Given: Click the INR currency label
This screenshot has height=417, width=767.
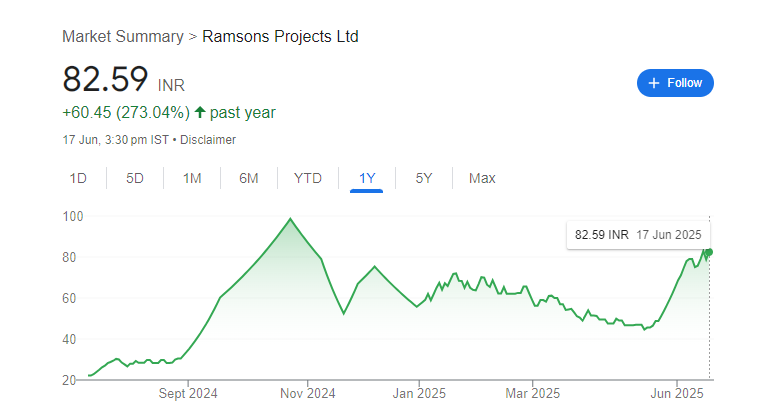Looking at the screenshot, I should coord(171,86).
